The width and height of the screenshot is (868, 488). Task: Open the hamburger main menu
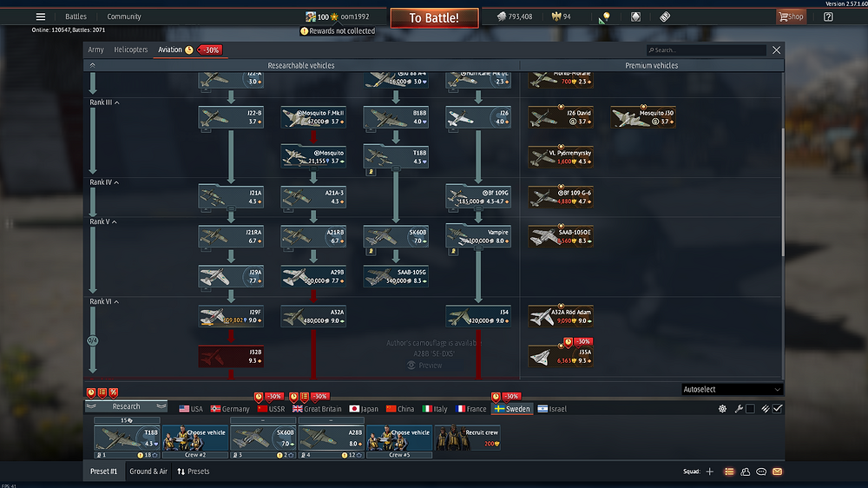[41, 16]
